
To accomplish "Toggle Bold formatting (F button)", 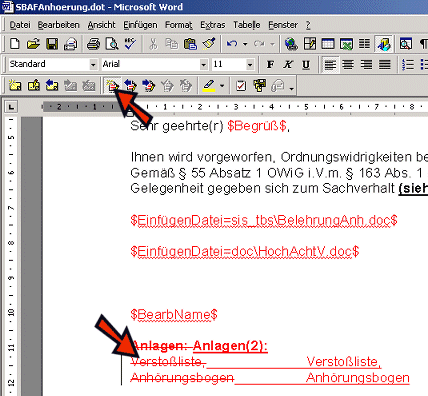I will click(270, 65).
